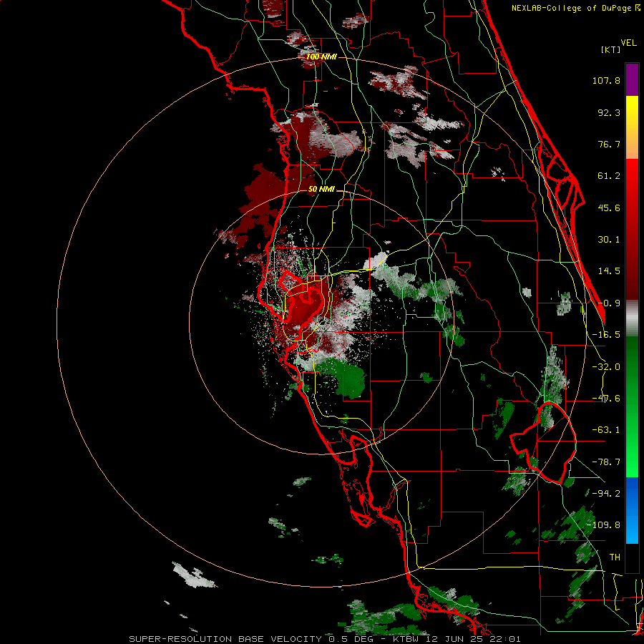Click the 100 NMI range ring label

[321, 57]
